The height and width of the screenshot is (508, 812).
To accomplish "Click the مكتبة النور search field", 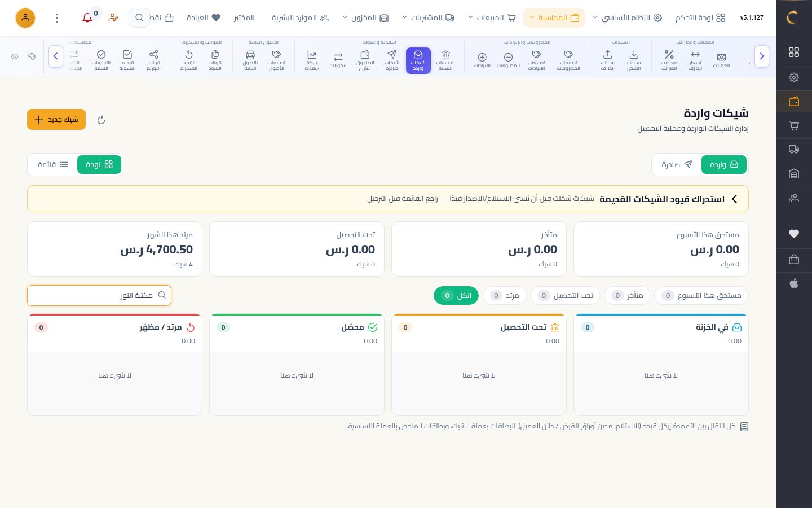I will click(x=99, y=295).
